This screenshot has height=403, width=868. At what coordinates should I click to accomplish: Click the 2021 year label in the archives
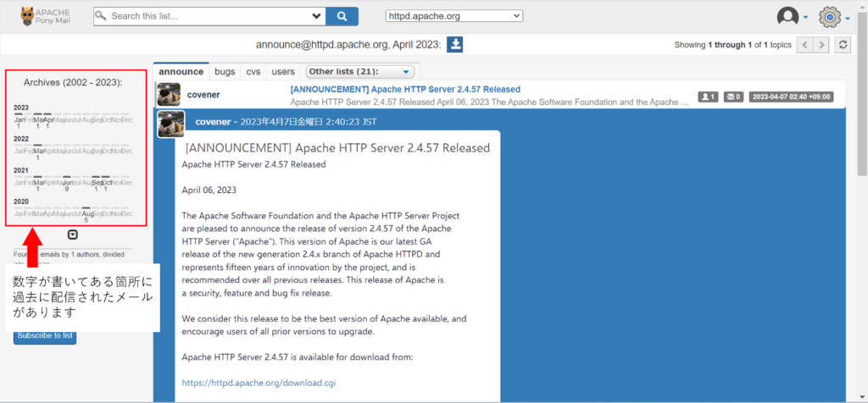point(21,171)
